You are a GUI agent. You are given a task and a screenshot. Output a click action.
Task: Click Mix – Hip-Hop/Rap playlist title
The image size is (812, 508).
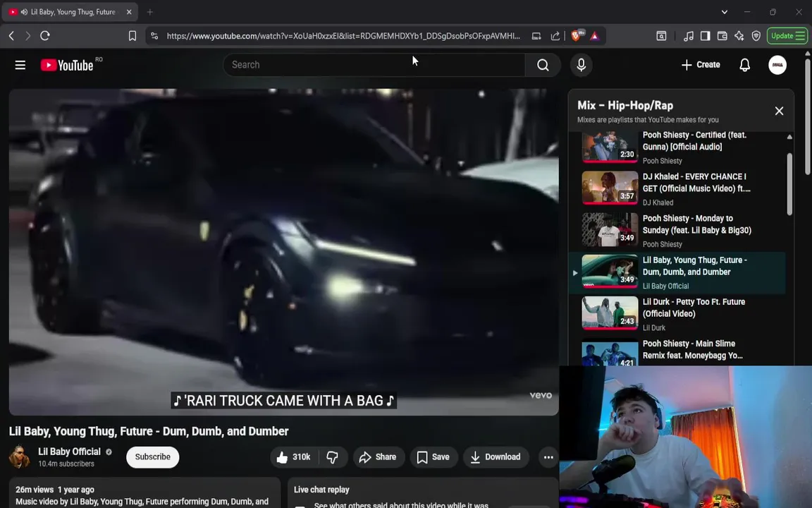click(x=625, y=105)
